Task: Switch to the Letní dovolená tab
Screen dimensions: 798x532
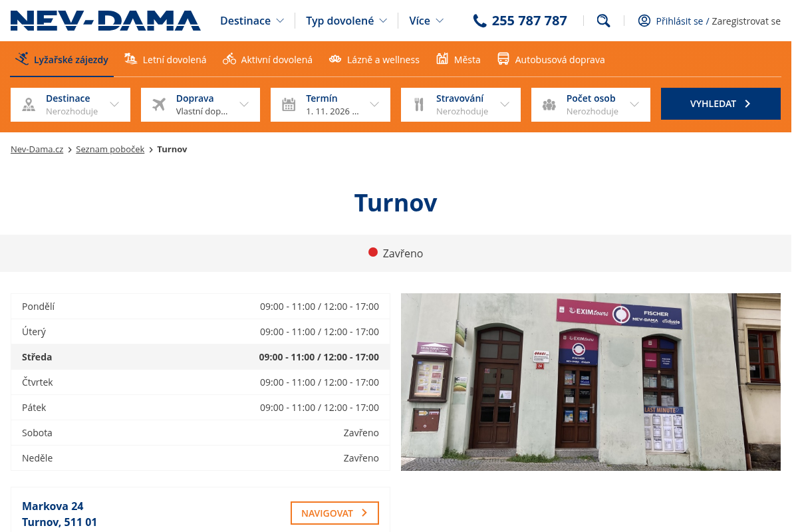Action: [x=166, y=59]
